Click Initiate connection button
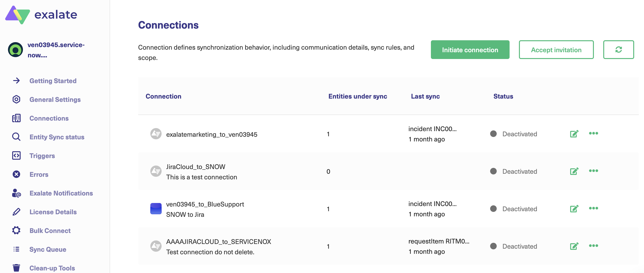This screenshot has height=273, width=644. coord(470,49)
